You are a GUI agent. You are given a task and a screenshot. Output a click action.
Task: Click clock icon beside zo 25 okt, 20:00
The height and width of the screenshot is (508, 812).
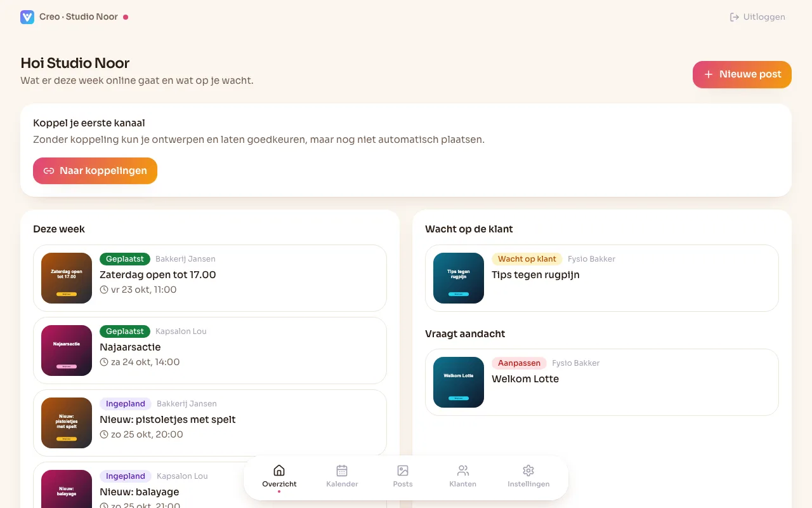[x=104, y=434]
